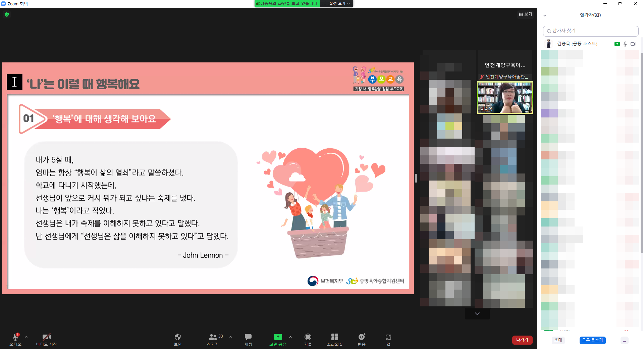The image size is (644, 349).
Task: Open the 옵션 보기 dropdown
Action: click(x=339, y=4)
